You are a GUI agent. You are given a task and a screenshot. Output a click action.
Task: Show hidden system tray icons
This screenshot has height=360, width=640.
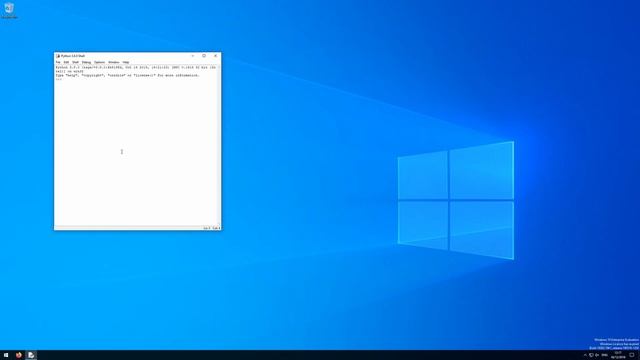tap(585, 355)
